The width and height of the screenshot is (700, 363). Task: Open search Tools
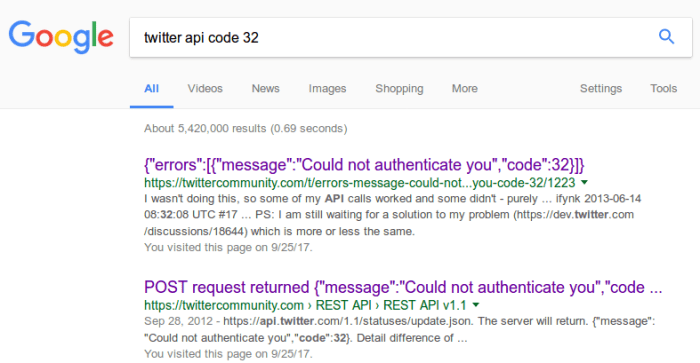coord(663,88)
